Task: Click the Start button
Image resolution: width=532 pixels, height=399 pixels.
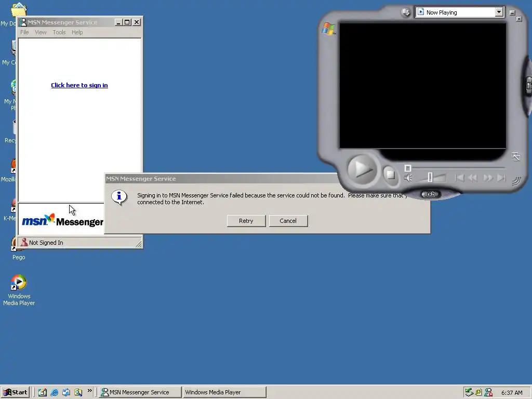Action: (x=15, y=392)
